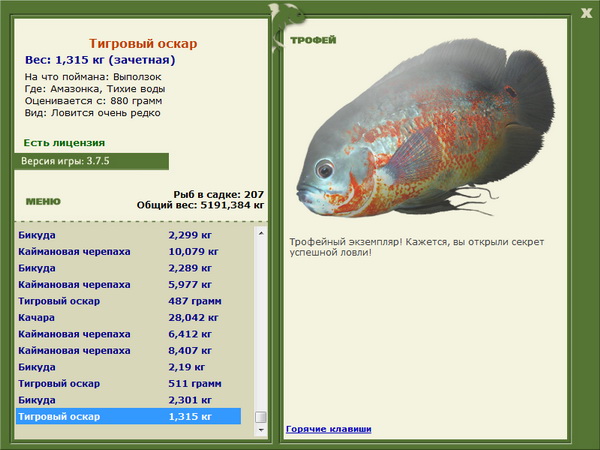The width and height of the screenshot is (600, 450).
Task: Click Рыб в садке: 207 text
Action: (x=218, y=194)
